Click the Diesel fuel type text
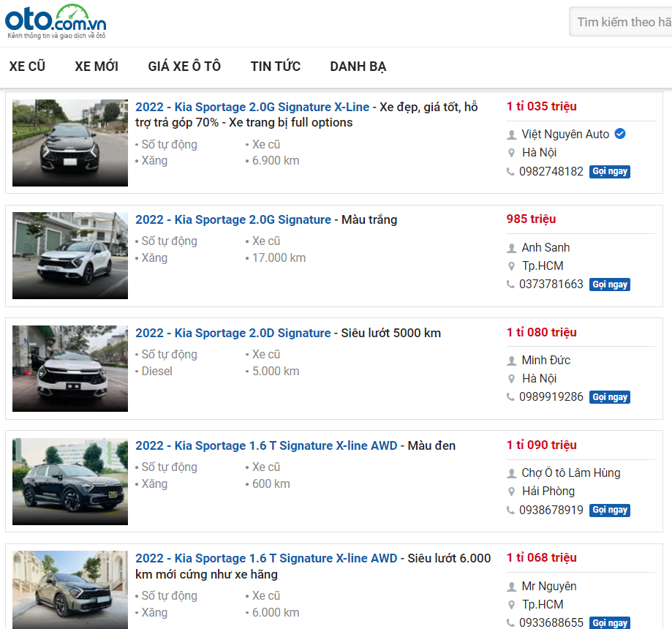This screenshot has width=672, height=629. coord(157,372)
